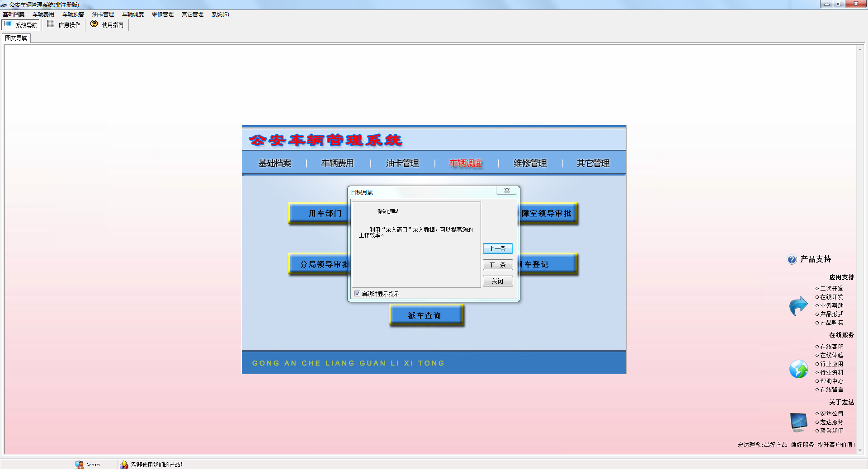Open the 系统(S) menu
Viewport: 868px width, 469px height.
pos(220,14)
